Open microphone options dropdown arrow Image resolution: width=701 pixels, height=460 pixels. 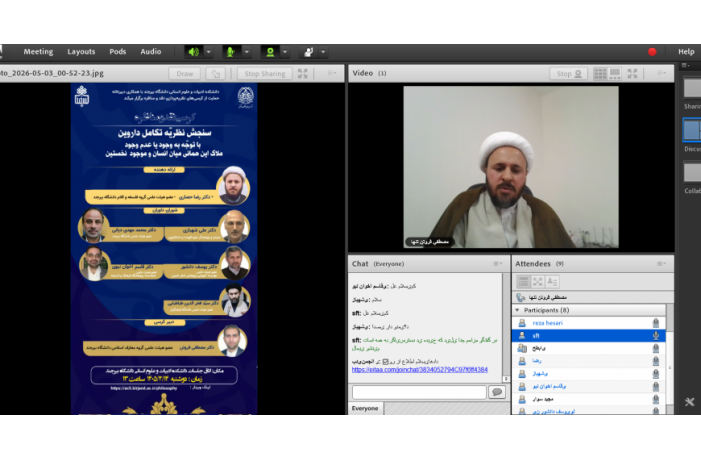[x=247, y=52]
